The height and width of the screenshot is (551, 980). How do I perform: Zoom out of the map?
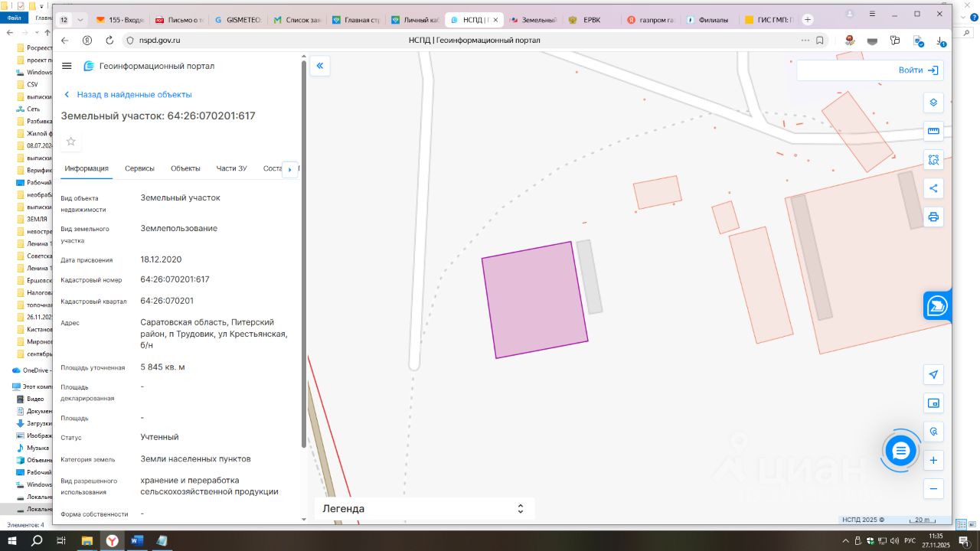933,488
